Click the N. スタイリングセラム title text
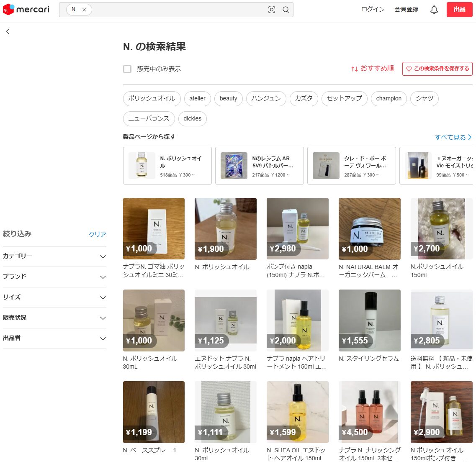 pos(368,359)
